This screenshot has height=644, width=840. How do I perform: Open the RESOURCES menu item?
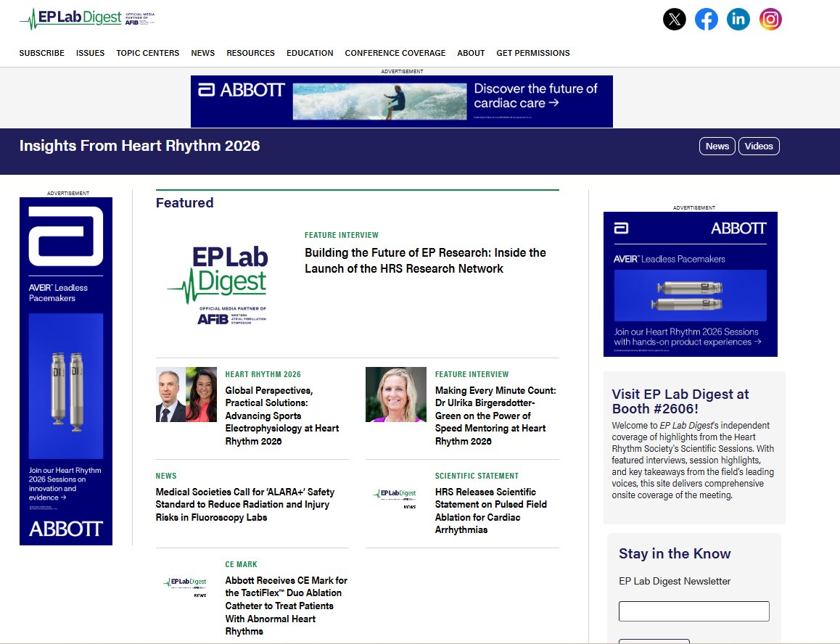click(x=251, y=53)
